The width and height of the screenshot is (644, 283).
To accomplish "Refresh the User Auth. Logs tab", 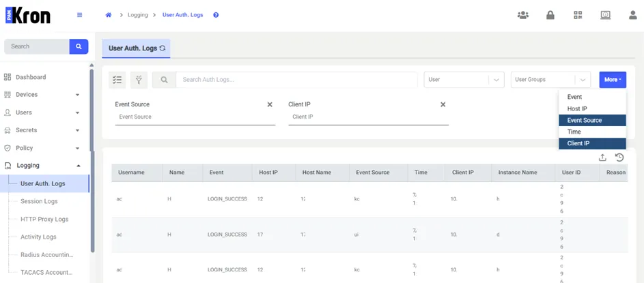I will [163, 48].
